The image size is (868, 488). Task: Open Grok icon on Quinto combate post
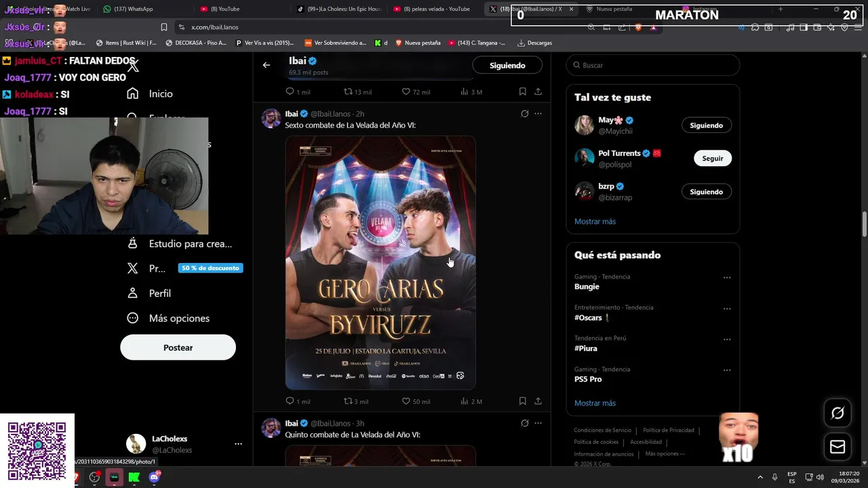click(x=524, y=423)
